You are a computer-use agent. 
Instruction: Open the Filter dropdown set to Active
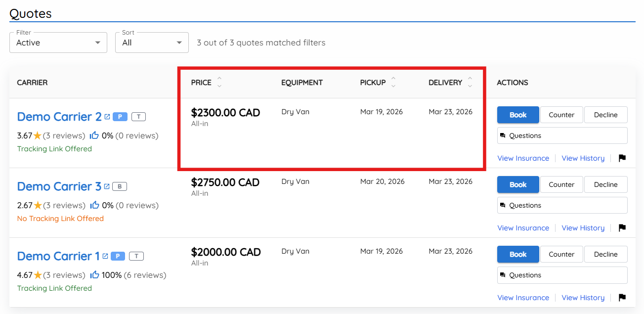click(x=58, y=43)
